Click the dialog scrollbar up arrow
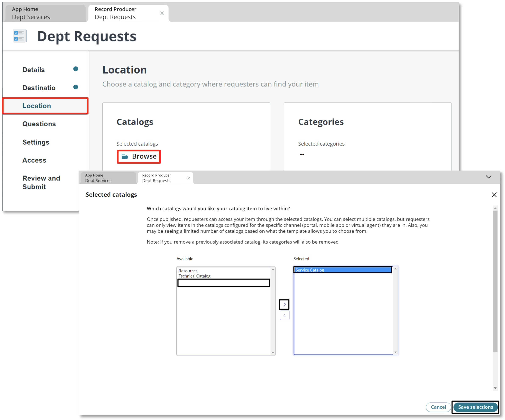 click(495, 208)
